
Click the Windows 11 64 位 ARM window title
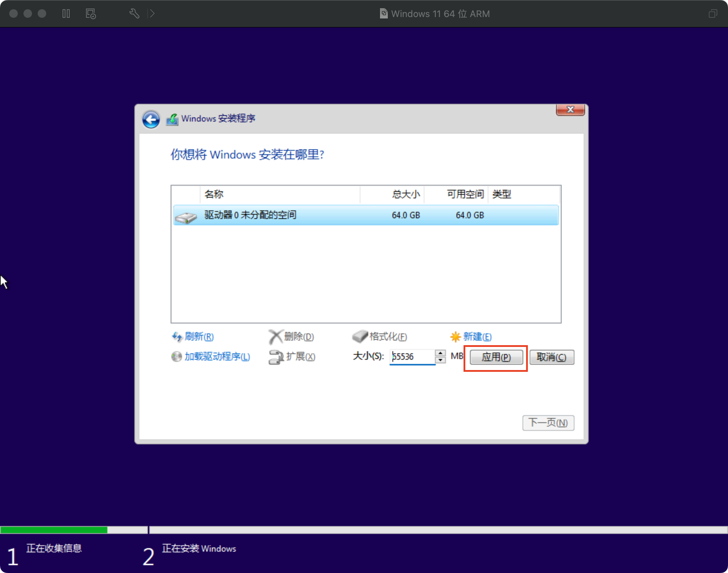(x=440, y=14)
